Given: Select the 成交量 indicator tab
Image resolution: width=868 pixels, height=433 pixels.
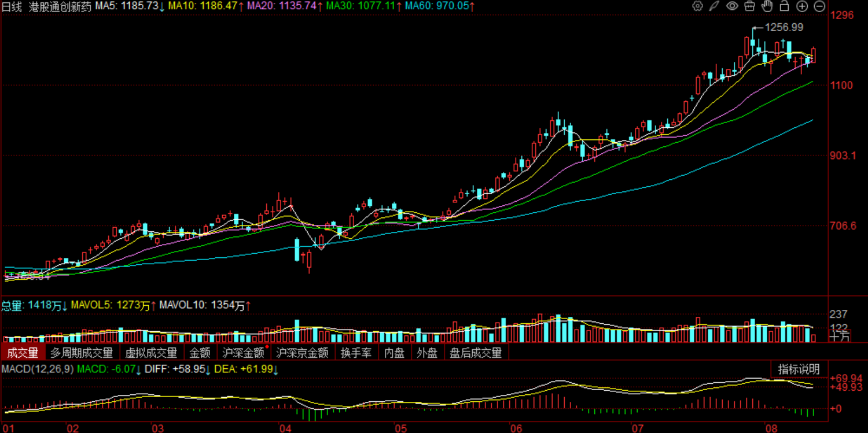Looking at the screenshot, I should pyautogui.click(x=23, y=353).
